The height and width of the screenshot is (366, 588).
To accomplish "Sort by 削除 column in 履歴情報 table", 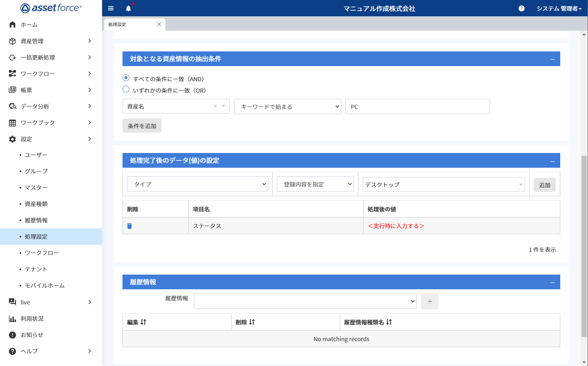I will pyautogui.click(x=252, y=322).
